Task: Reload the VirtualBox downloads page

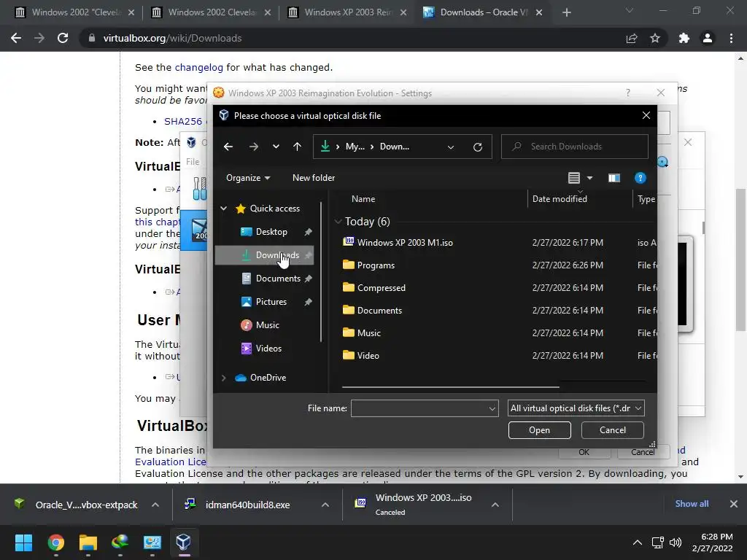Action: pos(63,38)
